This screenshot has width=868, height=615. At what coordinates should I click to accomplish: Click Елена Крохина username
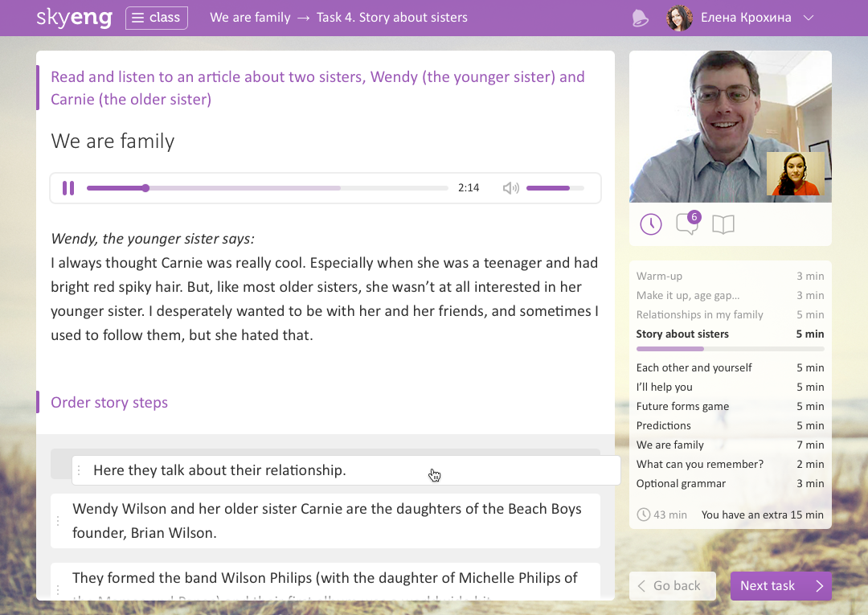pyautogui.click(x=746, y=18)
